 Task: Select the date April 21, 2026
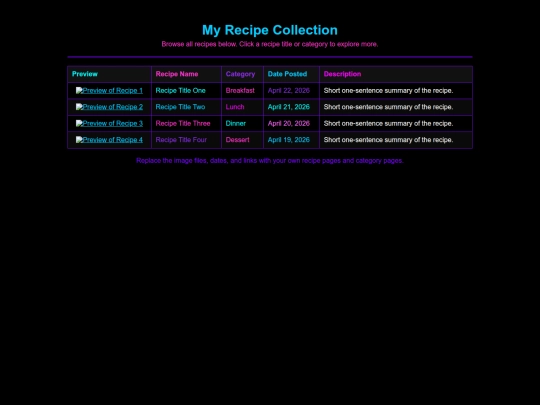point(289,107)
